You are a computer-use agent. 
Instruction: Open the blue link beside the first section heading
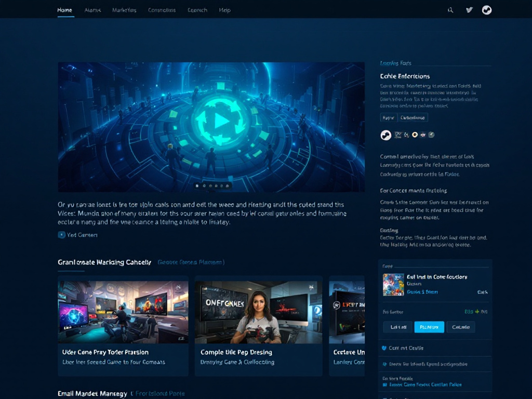[x=191, y=262]
